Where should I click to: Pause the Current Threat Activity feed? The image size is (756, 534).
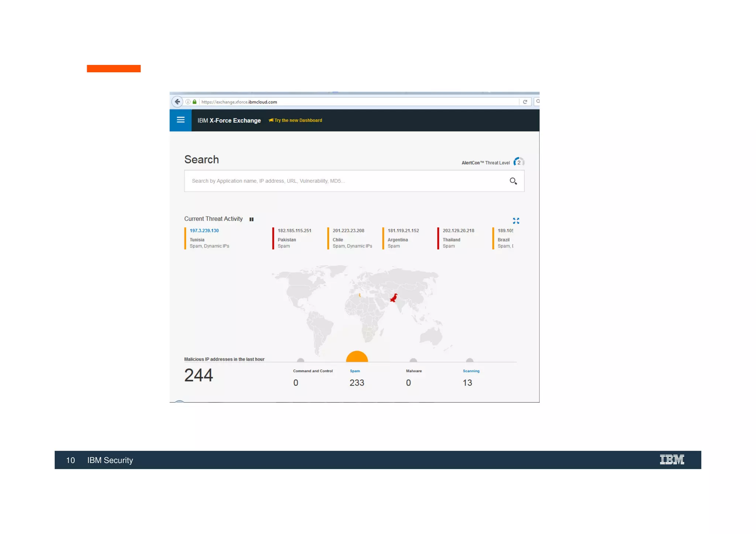click(x=251, y=219)
